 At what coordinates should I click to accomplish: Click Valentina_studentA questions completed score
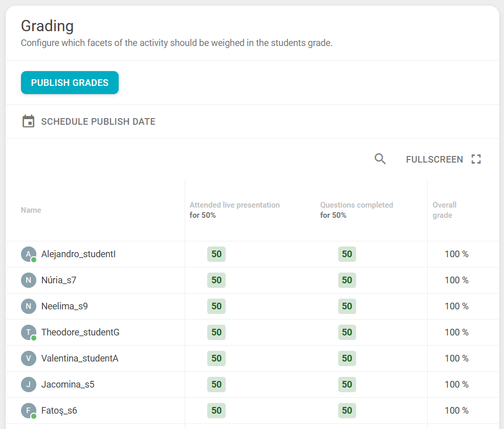coord(347,358)
